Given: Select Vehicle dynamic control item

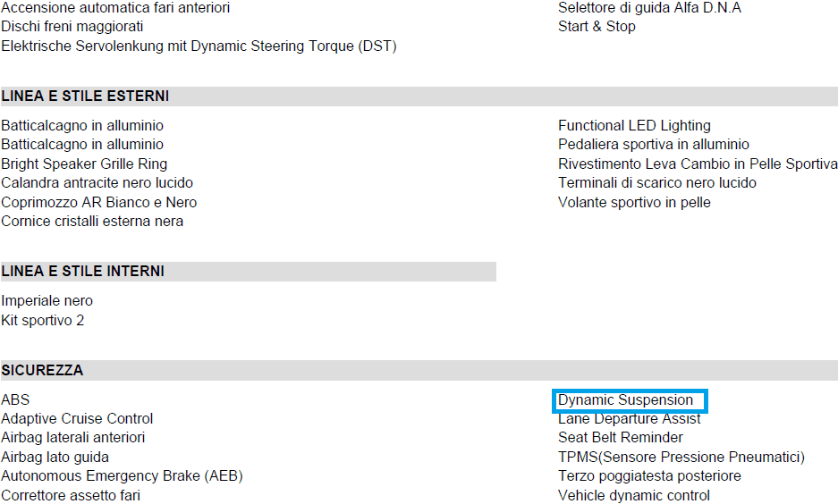Looking at the screenshot, I should pyautogui.click(x=634, y=495).
